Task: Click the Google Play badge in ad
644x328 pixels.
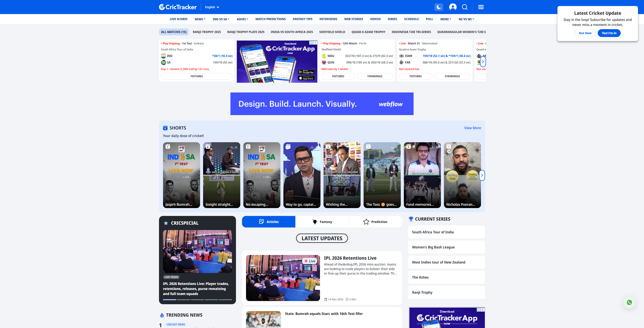Action: [x=306, y=72]
